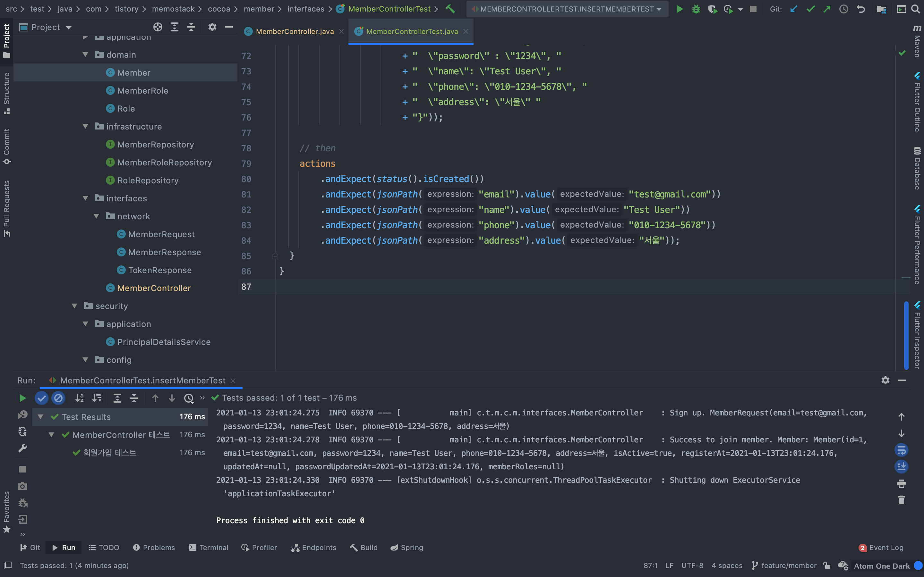Screen dimensions: 924x577
Task: Click the green Run icon in top toolbar
Action: [x=680, y=9]
